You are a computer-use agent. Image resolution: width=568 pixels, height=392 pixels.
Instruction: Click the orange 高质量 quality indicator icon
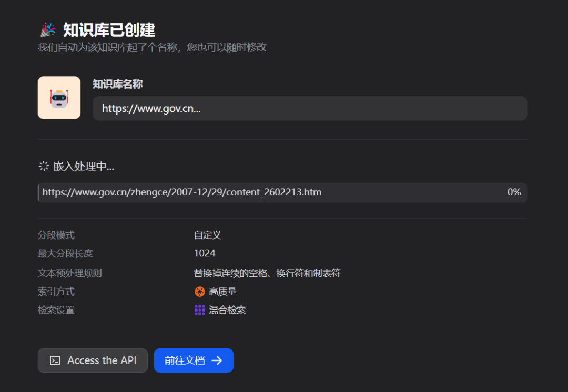(199, 291)
